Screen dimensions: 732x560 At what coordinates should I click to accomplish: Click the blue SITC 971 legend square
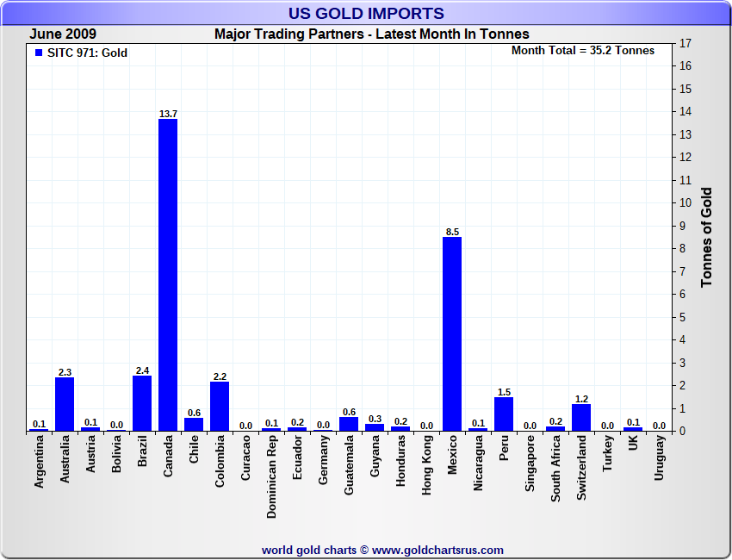(39, 53)
